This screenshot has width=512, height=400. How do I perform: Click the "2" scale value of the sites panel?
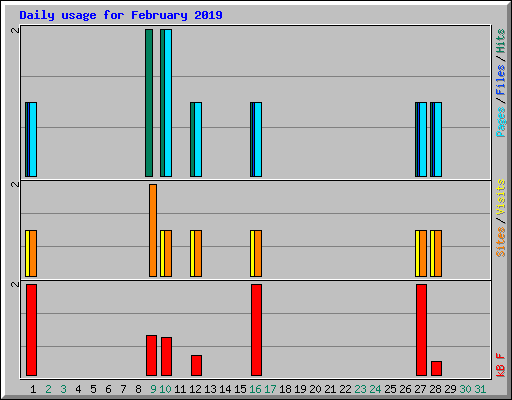click(15, 184)
